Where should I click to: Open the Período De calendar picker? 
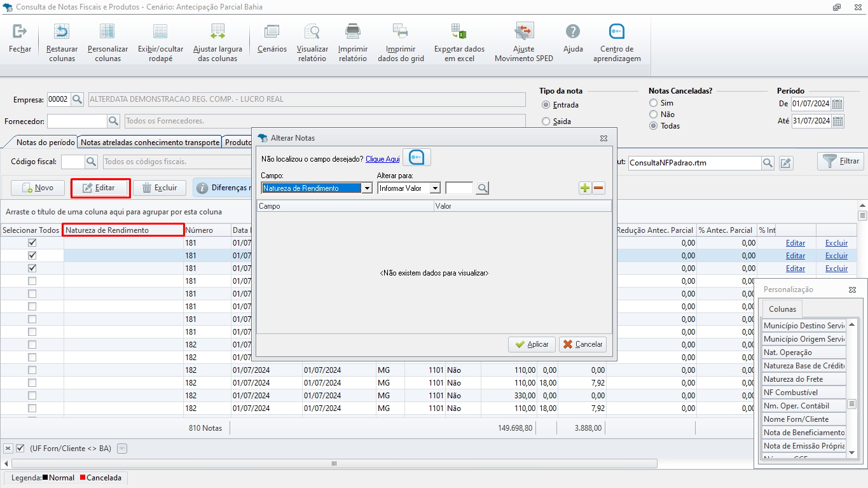pos(837,104)
